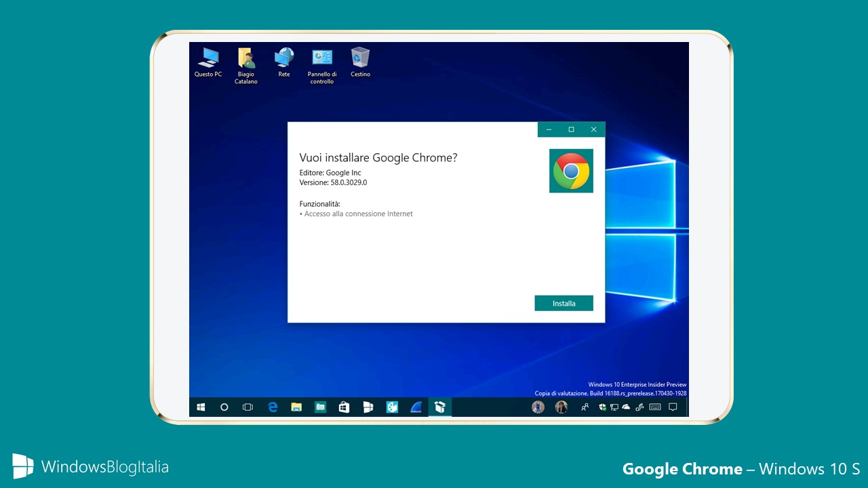
Task: Minimize the Chrome installer dialog
Action: [549, 129]
